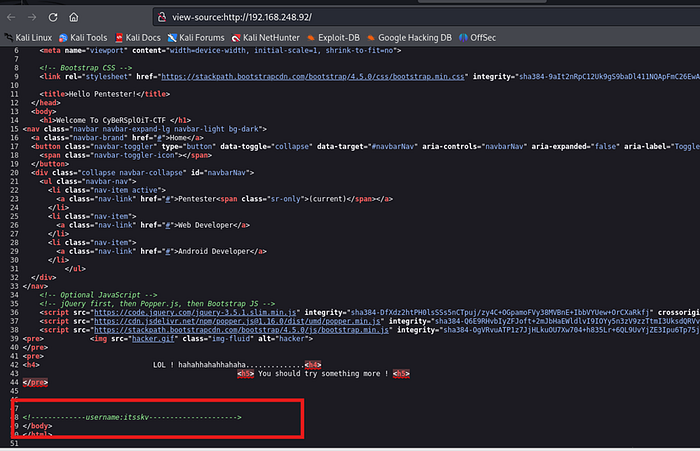Click the closing </nav> tag on line 33
Viewport: 700px width, 451px height.
[35, 286]
